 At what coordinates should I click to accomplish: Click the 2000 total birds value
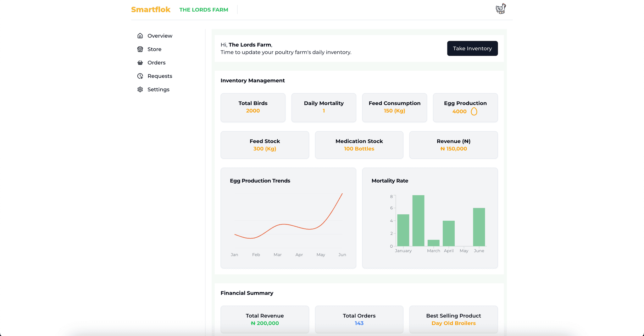pos(253,111)
